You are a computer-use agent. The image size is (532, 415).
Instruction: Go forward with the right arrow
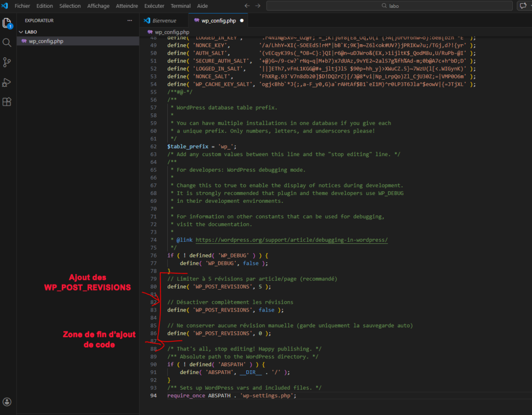coord(258,6)
